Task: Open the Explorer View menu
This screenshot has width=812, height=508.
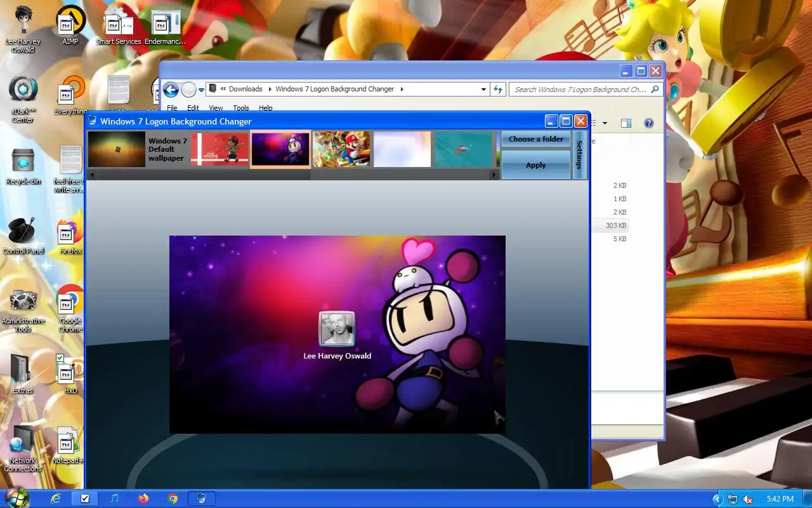Action: 216,108
